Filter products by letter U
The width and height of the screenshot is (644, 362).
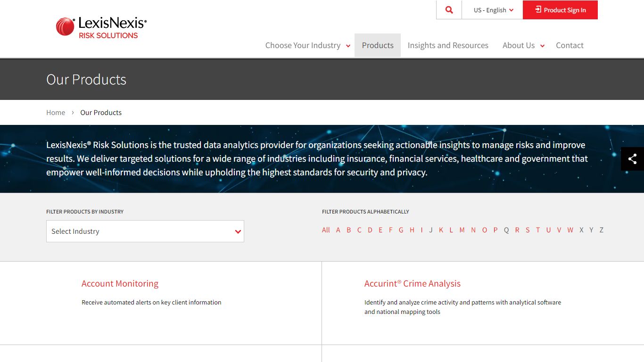click(x=548, y=230)
